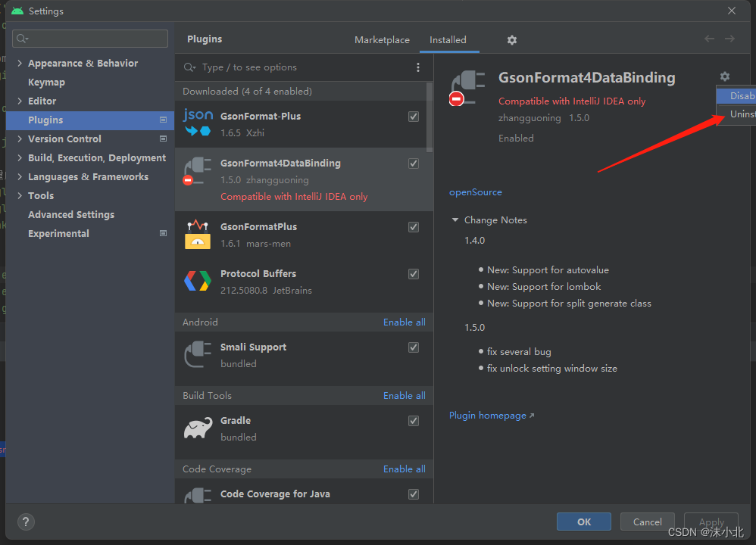Select the Disable menu entry
This screenshot has width=756, height=545.
[736, 95]
